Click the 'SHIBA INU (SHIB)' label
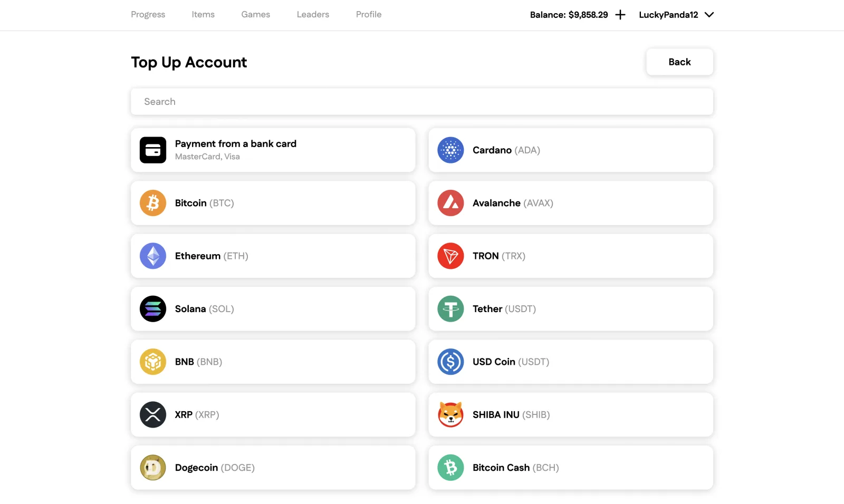Viewport: 844px width, 504px height. click(511, 415)
